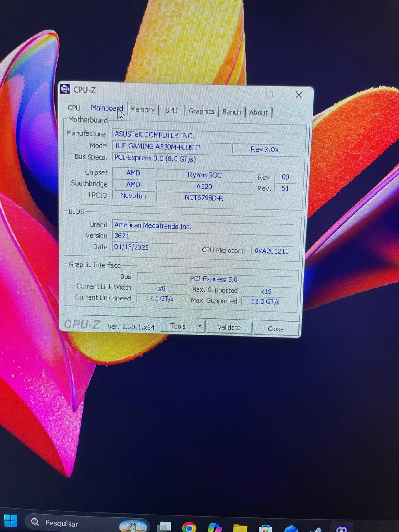This screenshot has width=399, height=532.
Task: Click the Nuvoton LPCIO value
Action: point(133,196)
